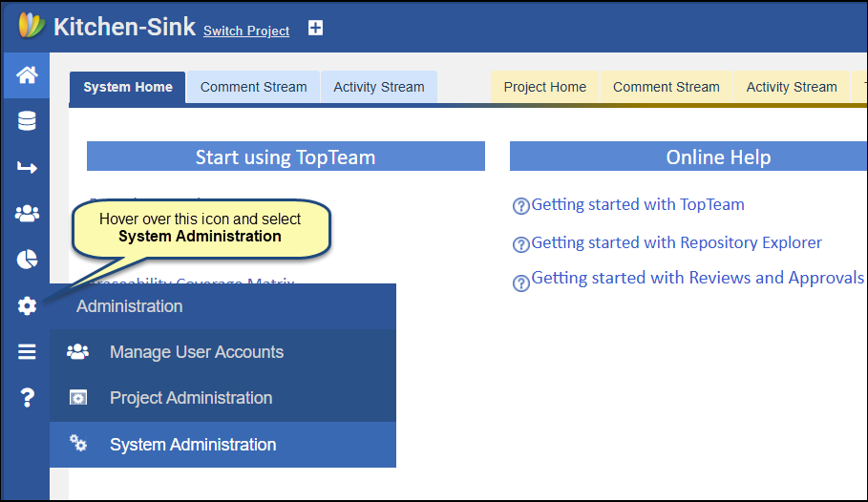Click help icon beside Reviews and Approvals link
Screen dimensions: 868x502
pos(521,283)
